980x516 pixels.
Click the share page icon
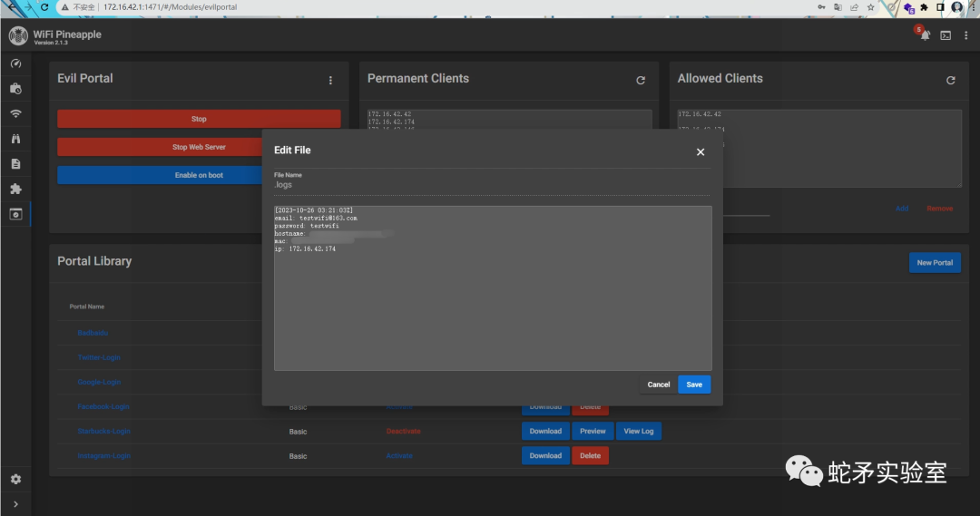click(854, 7)
